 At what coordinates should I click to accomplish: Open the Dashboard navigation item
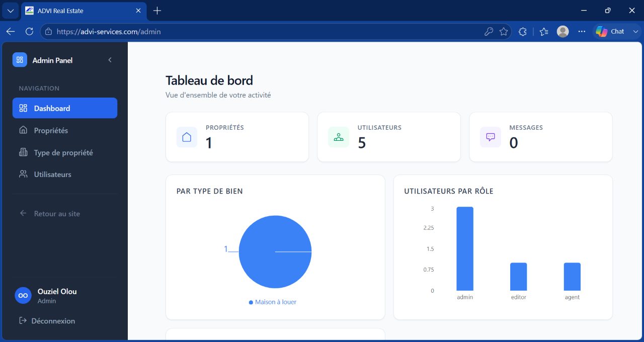pos(65,108)
